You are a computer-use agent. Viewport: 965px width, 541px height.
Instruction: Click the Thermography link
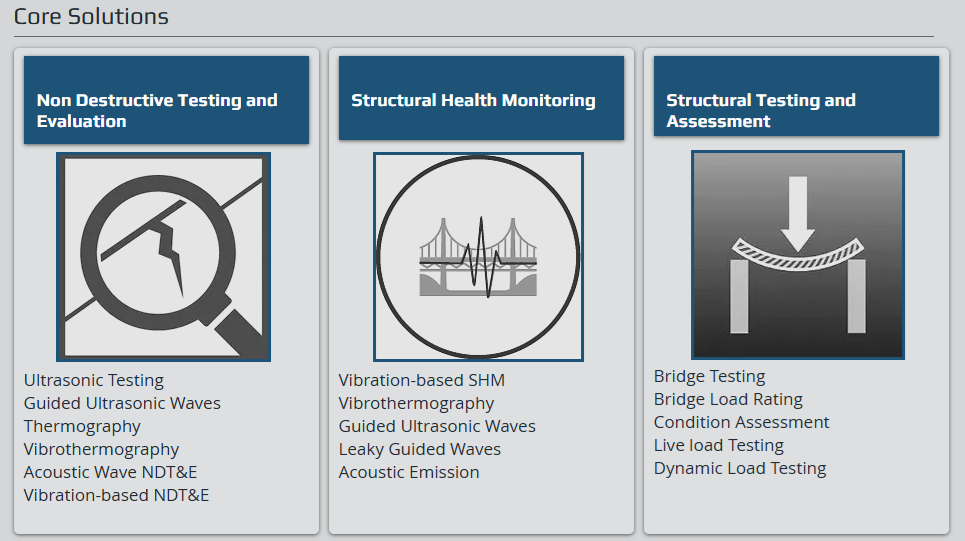82,427
